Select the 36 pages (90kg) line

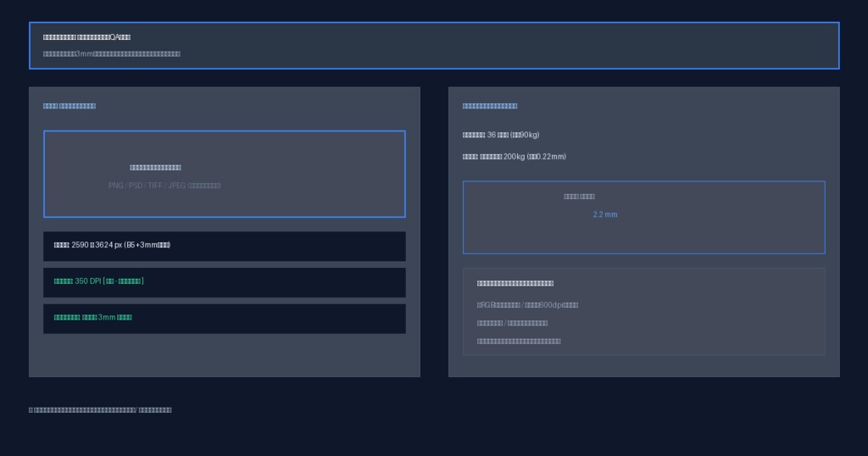(501, 135)
